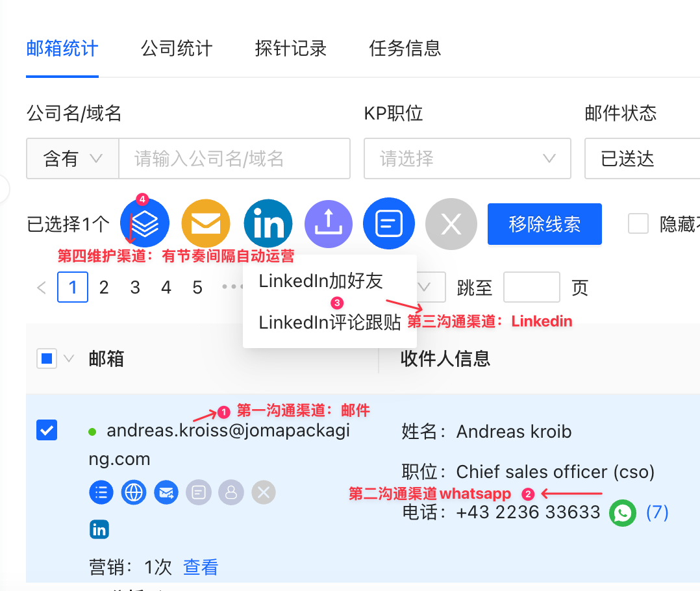Choose LinkedIn加好友 from the popup menu
This screenshot has width=700, height=591.
click(321, 281)
